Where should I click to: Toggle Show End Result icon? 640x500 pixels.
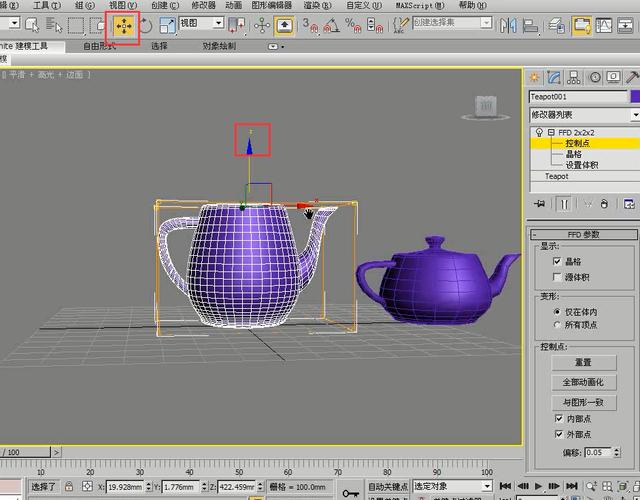(x=564, y=204)
